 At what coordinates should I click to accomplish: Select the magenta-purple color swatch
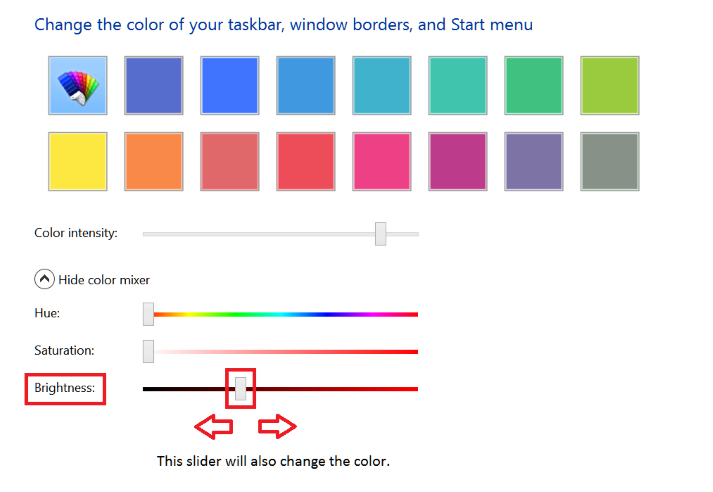[458, 161]
